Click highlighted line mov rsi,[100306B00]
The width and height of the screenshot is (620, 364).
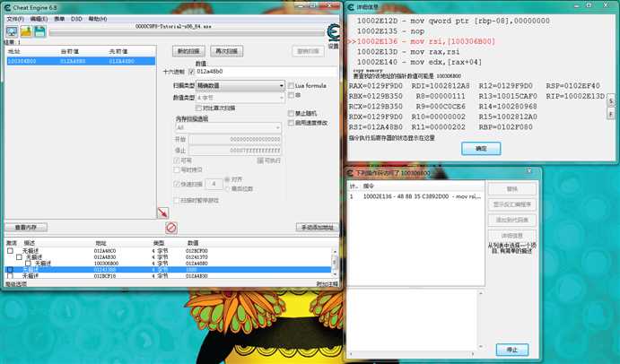click(423, 41)
